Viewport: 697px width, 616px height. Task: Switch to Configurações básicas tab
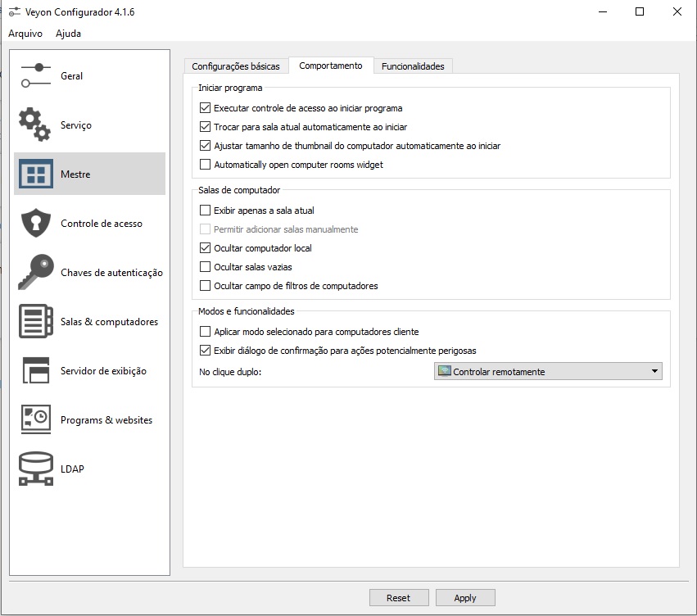coord(236,66)
